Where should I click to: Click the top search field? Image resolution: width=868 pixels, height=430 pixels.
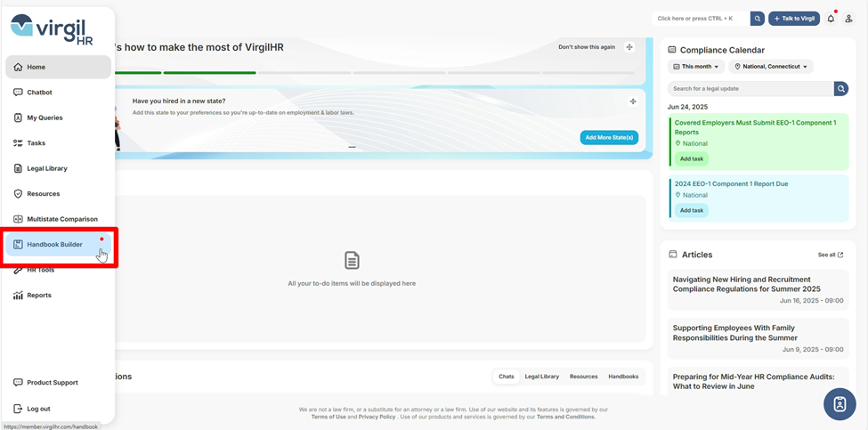pyautogui.click(x=701, y=19)
